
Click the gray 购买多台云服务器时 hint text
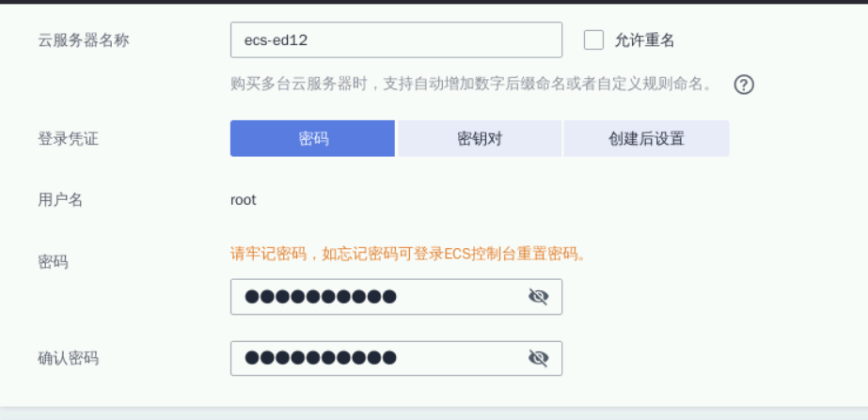pyautogui.click(x=470, y=84)
